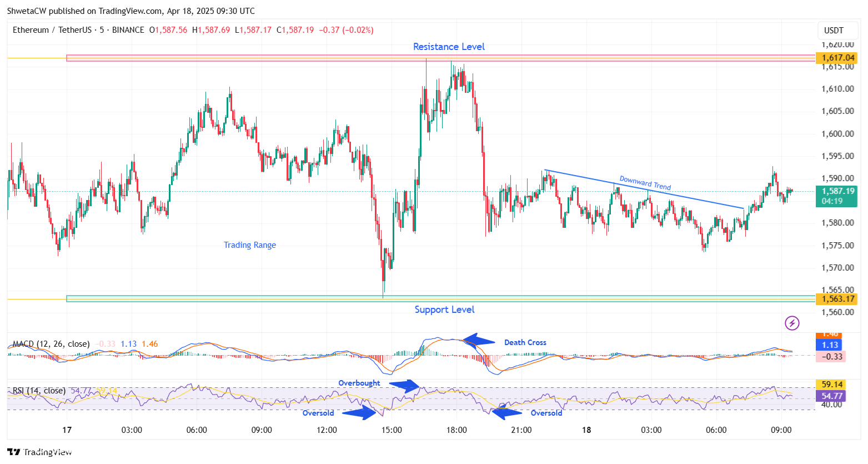This screenshot has height=464, width=868.
Task: Click the date 17 on the time axis
Action: [x=67, y=430]
